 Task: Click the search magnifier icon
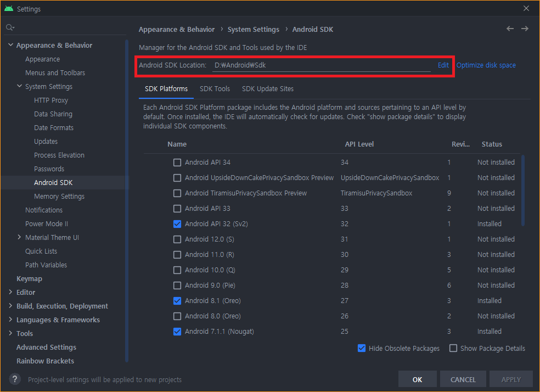point(10,27)
